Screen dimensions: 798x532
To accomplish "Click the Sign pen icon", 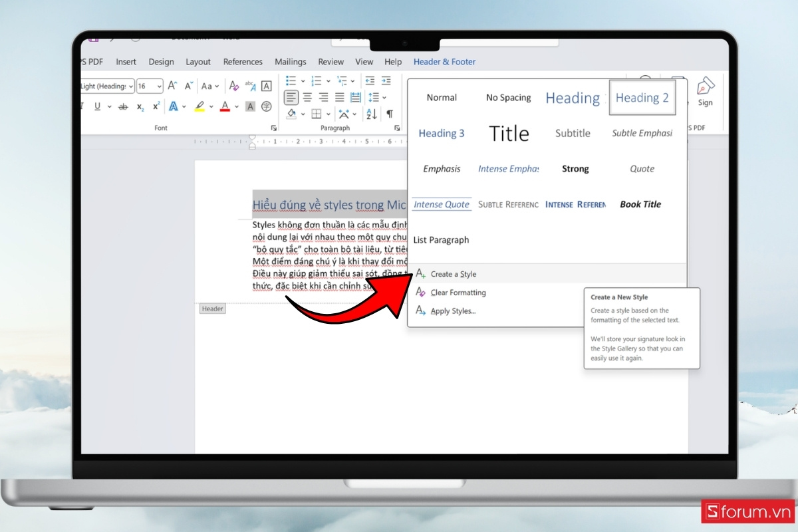I will point(706,92).
